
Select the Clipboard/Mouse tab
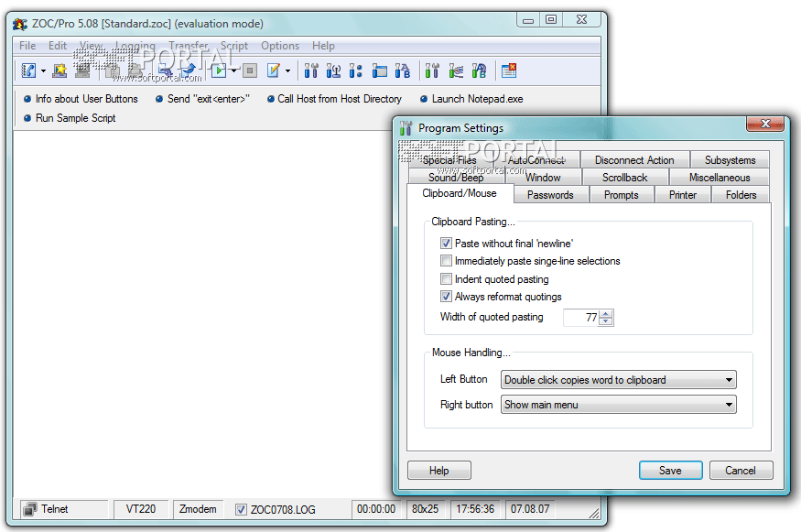point(460,193)
